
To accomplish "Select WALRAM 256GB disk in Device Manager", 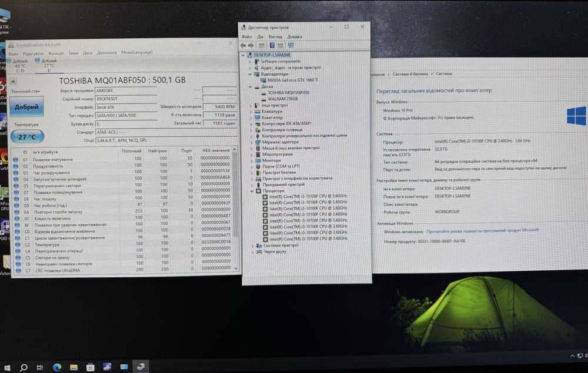I will (282, 99).
